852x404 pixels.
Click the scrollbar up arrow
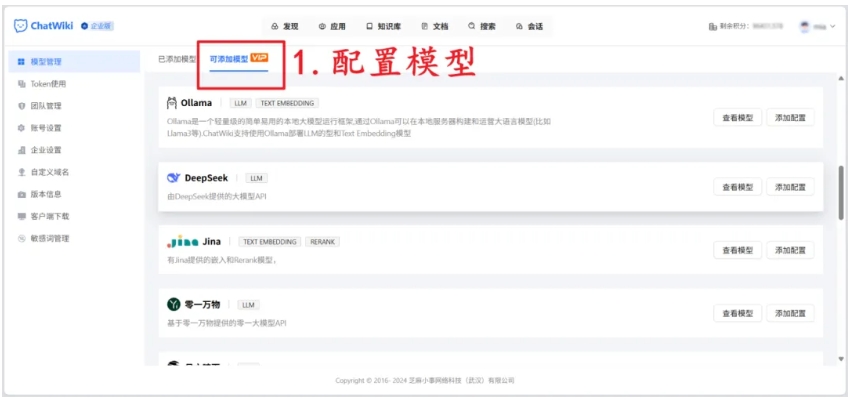(841, 80)
